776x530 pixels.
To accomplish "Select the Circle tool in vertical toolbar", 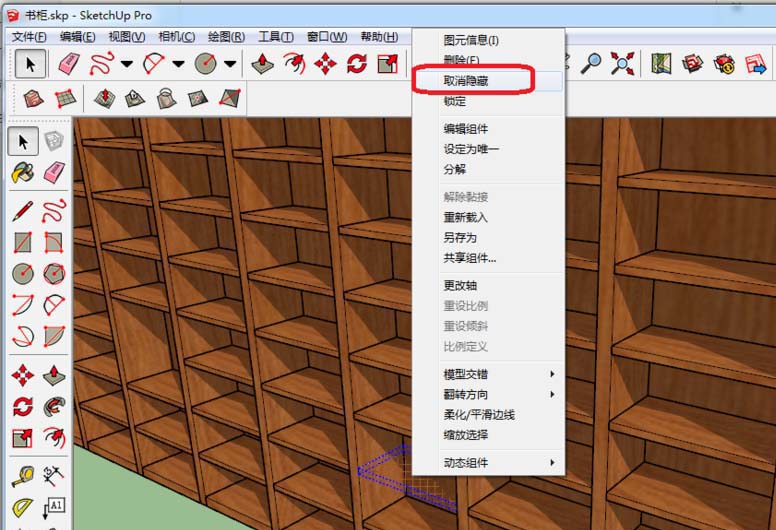I will 23,274.
